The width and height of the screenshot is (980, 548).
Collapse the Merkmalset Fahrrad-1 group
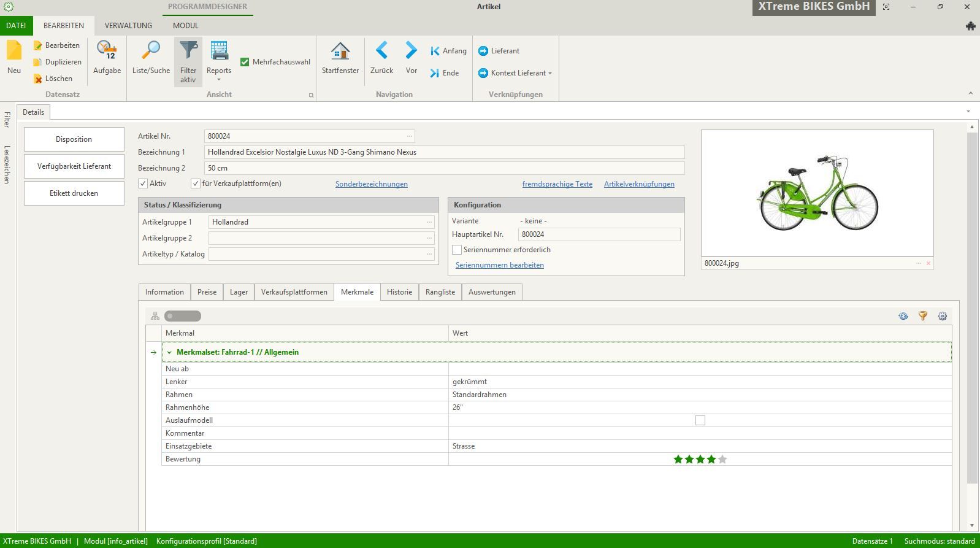click(169, 352)
